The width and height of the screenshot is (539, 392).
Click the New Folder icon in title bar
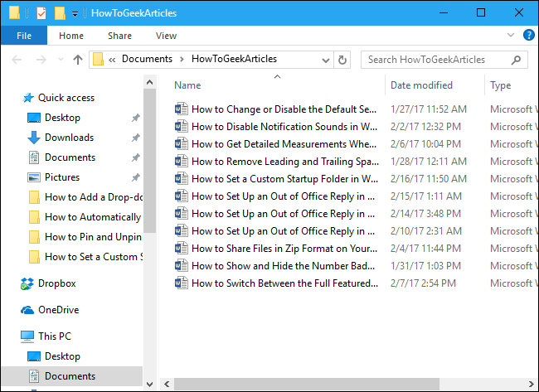pos(59,12)
